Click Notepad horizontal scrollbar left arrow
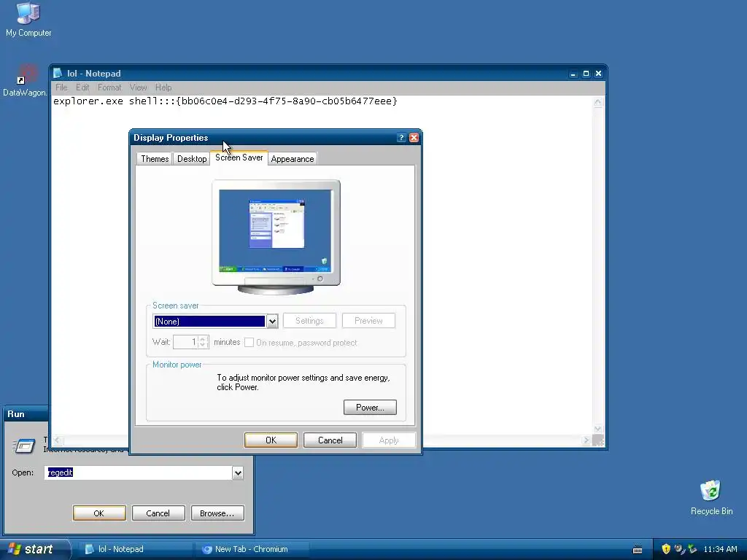 click(58, 440)
